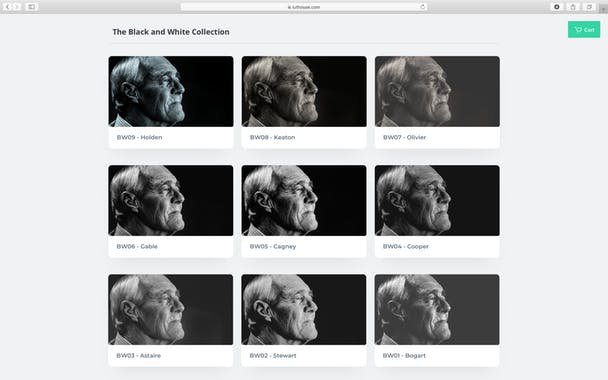The height and width of the screenshot is (380, 608).
Task: Open the downloads icon in the toolbar
Action: (556, 7)
